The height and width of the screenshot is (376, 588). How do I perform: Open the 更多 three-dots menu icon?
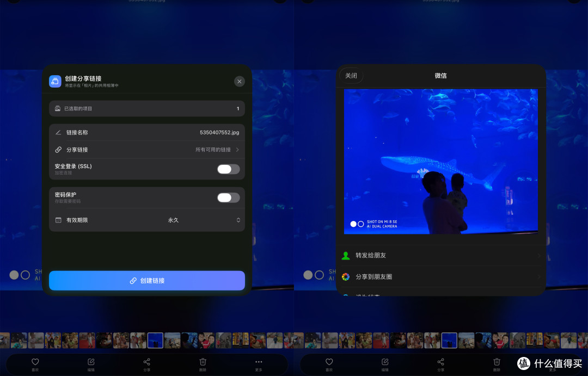point(259,362)
